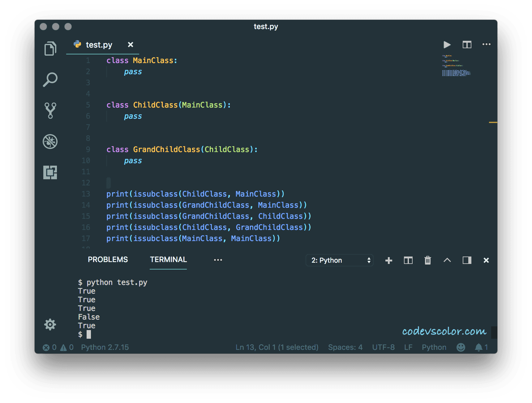The width and height of the screenshot is (532, 403).
Task: Click the minimap code overview
Action: click(x=456, y=66)
